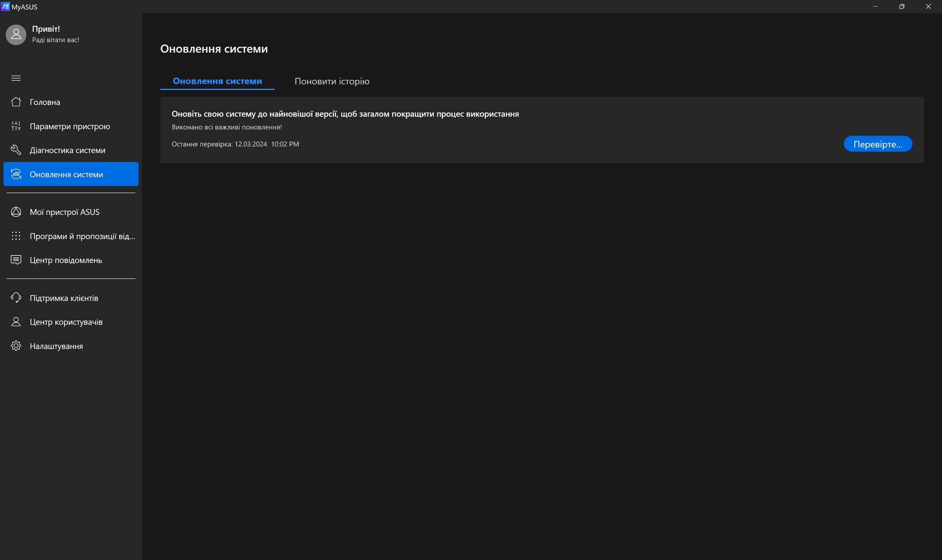Click the Мої пристрої ASUS icon
The width and height of the screenshot is (942, 560).
16,212
